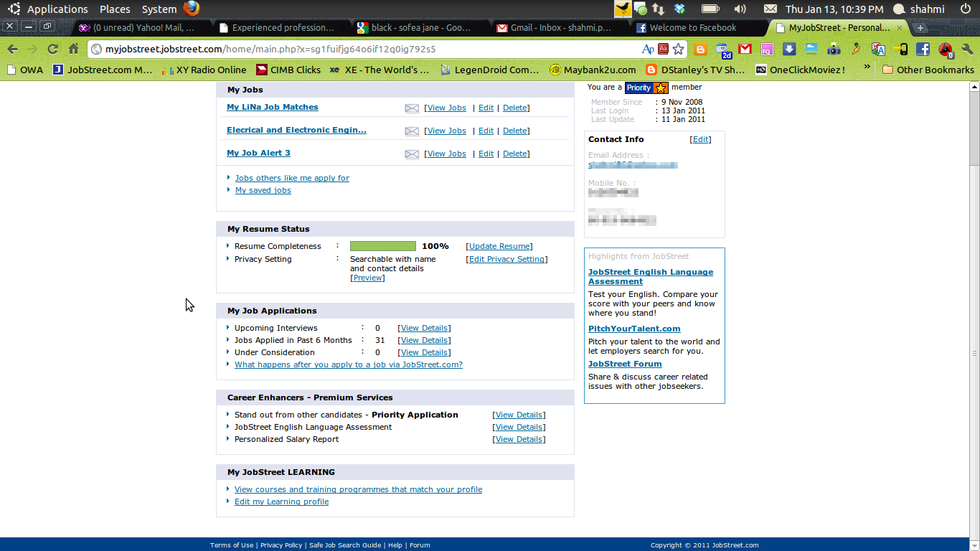This screenshot has height=551, width=980.
Task: Show hidden bookmarks with the double chevron
Action: click(867, 66)
